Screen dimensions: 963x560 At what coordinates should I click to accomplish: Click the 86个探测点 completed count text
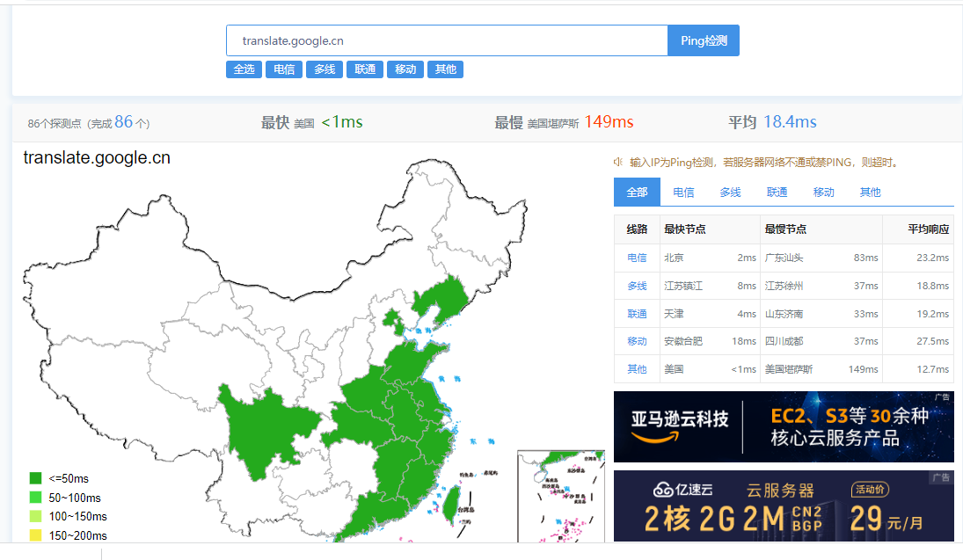tap(89, 122)
